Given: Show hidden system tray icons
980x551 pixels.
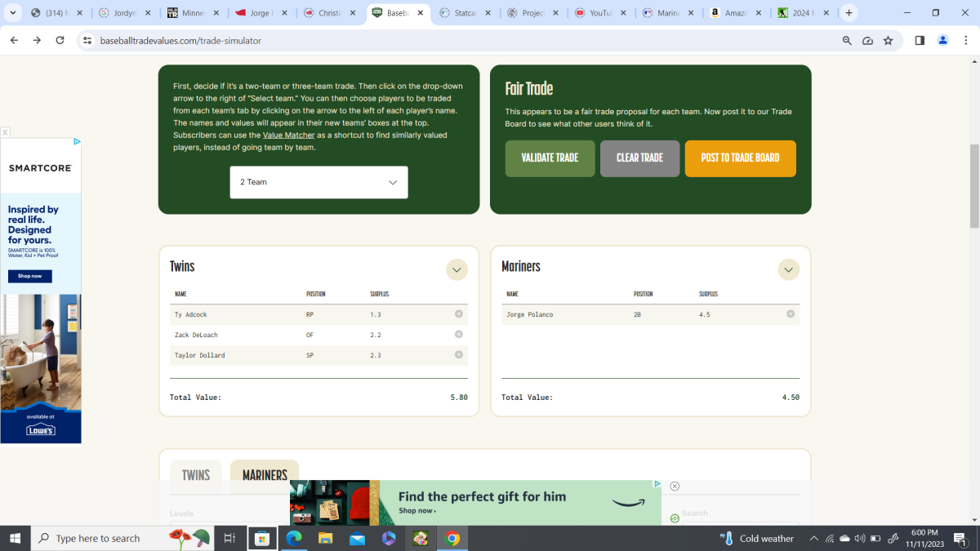Looking at the screenshot, I should tap(813, 538).
